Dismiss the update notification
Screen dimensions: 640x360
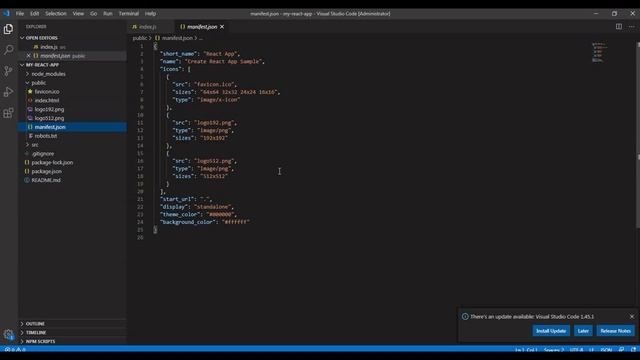click(631, 316)
